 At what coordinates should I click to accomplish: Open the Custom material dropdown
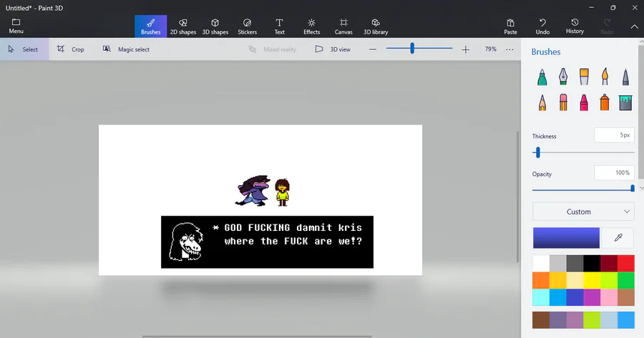click(583, 212)
